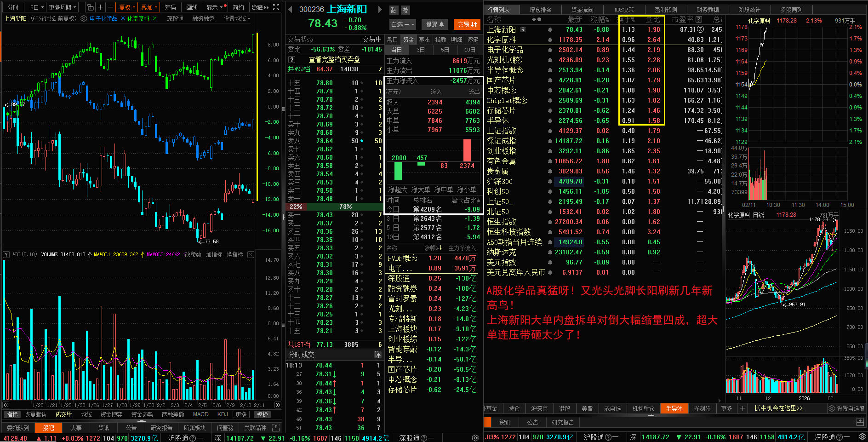Switch to the 资金 tab
The width and height of the screenshot is (868, 442).
[x=408, y=40]
